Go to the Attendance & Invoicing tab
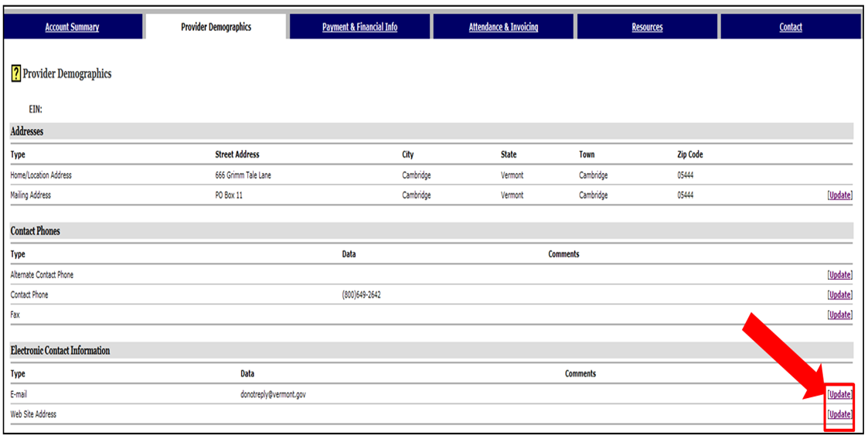 pyautogui.click(x=503, y=27)
